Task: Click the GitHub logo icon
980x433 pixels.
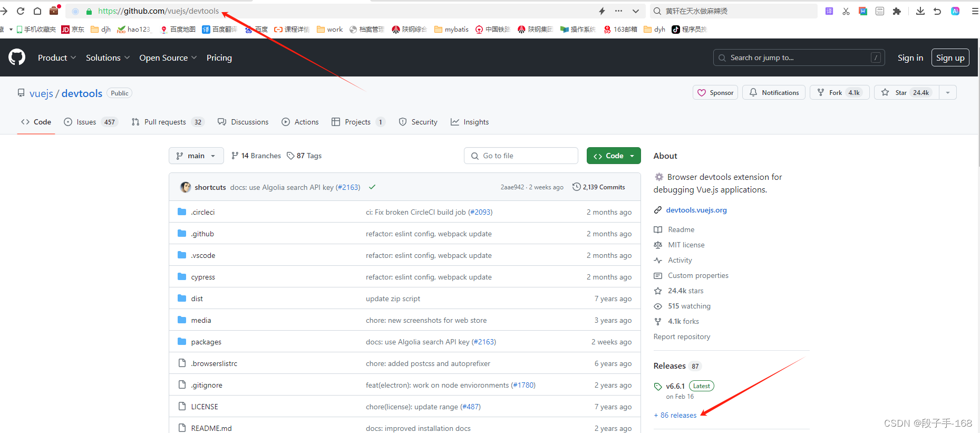Action: (17, 57)
